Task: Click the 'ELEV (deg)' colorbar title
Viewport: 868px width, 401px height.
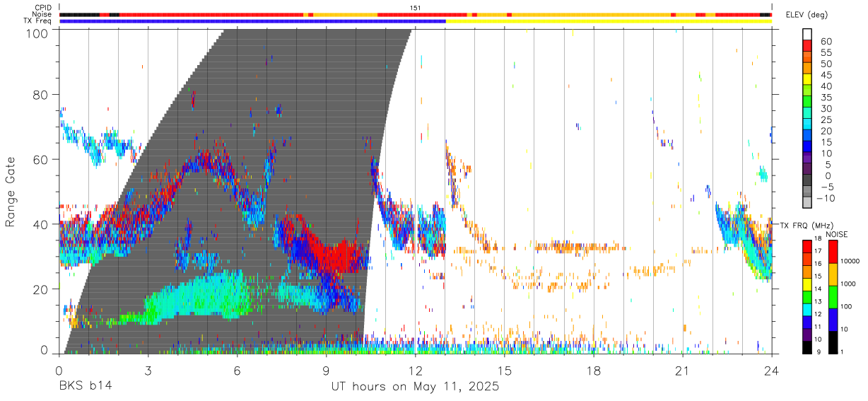Action: (x=807, y=15)
